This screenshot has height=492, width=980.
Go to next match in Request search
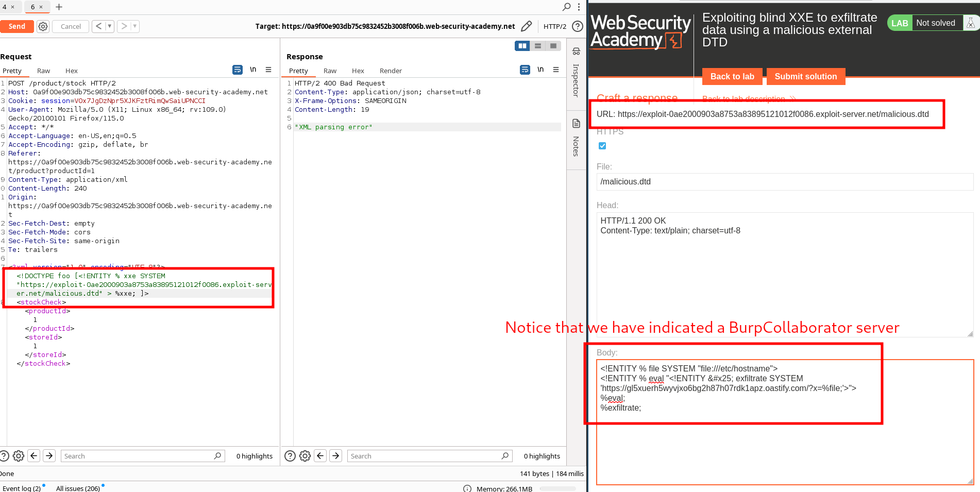point(49,456)
